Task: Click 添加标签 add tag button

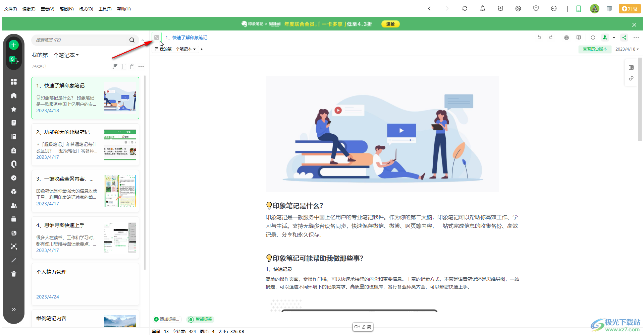Action: coord(167,319)
